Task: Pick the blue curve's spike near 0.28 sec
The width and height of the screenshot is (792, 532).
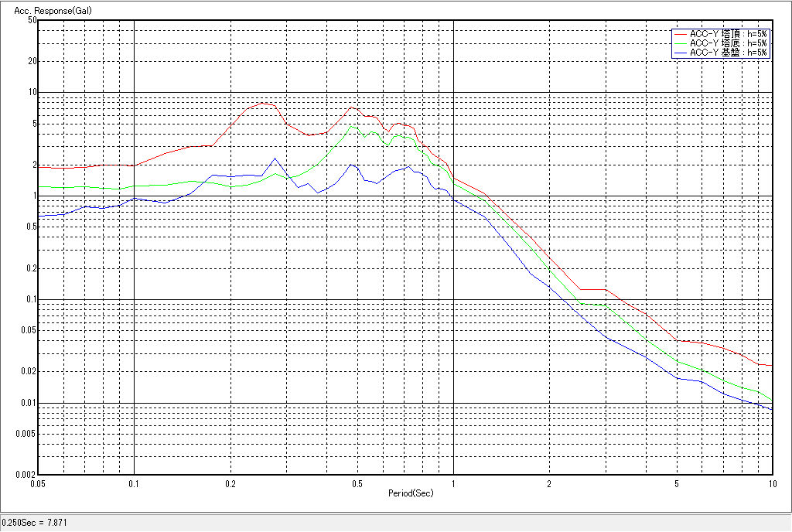Action: (x=275, y=159)
